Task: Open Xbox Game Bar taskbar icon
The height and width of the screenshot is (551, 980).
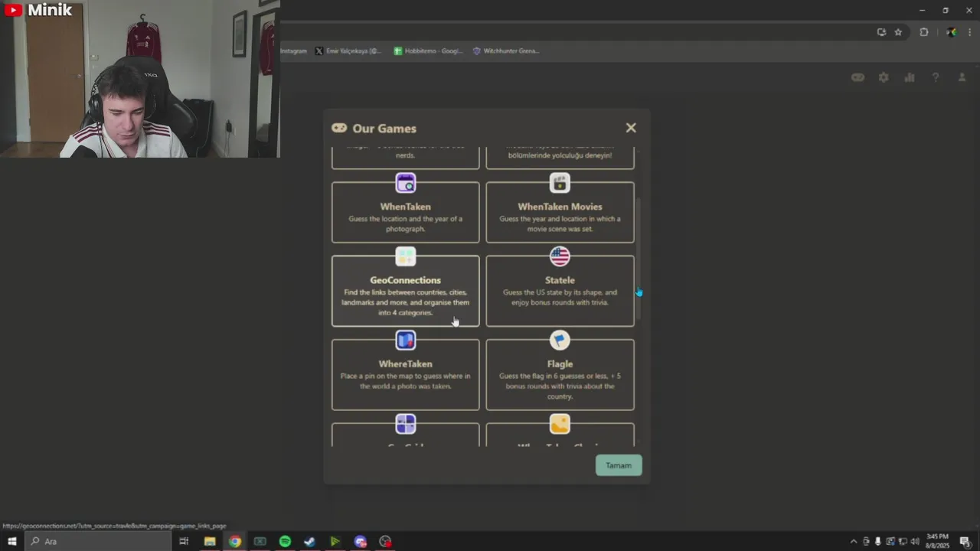Action: (260, 541)
